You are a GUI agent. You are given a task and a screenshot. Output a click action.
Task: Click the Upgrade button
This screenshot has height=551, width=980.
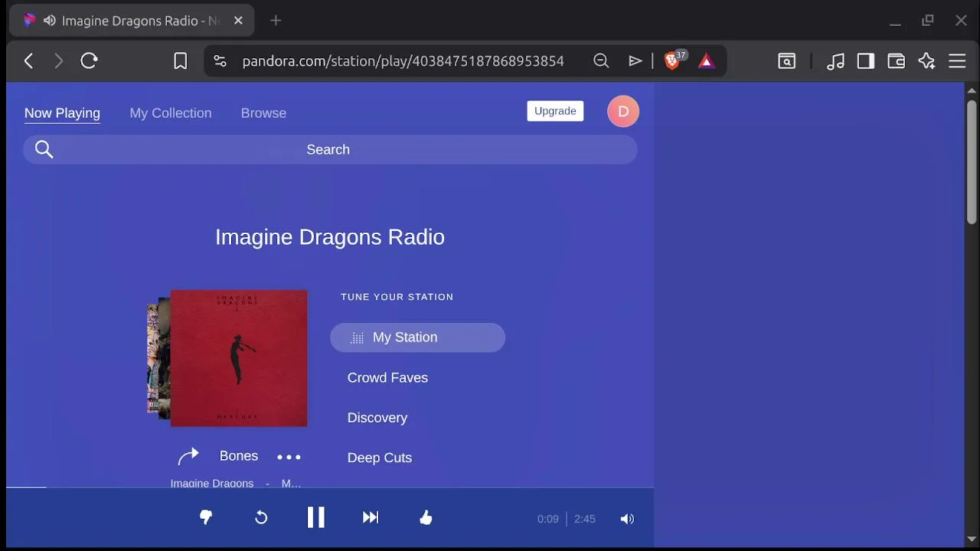(555, 111)
